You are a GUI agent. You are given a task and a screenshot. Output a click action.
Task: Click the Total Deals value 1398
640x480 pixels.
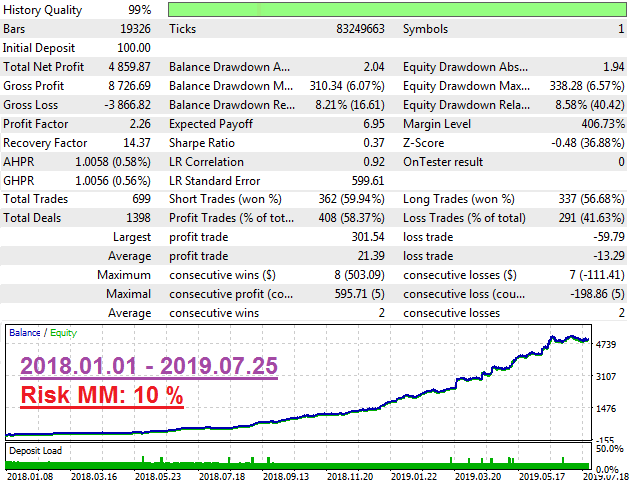pos(138,218)
